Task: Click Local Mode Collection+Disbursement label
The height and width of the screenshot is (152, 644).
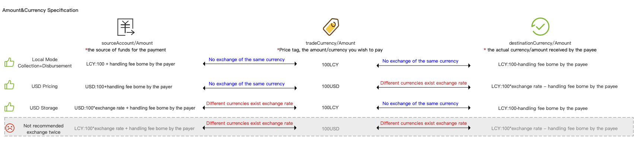Action: tap(45, 63)
